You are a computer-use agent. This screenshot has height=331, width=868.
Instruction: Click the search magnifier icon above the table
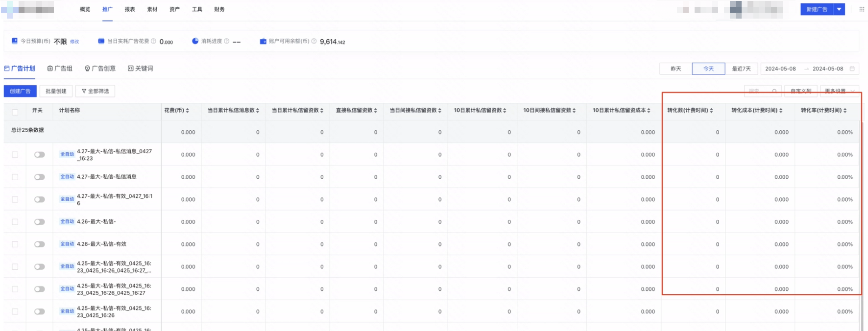(x=774, y=91)
